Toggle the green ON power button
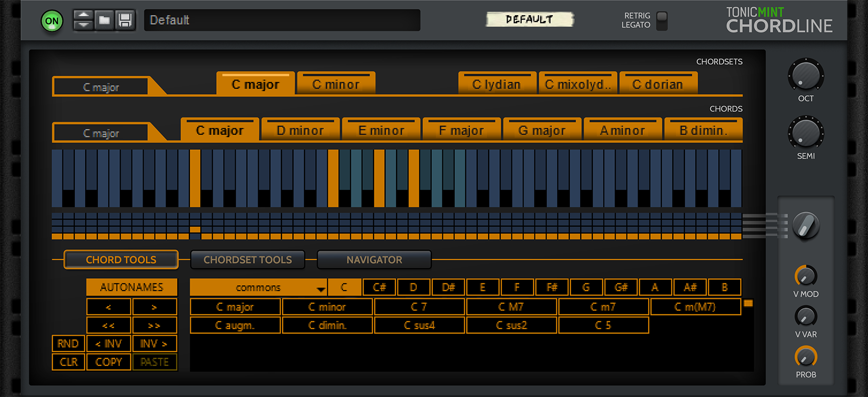The height and width of the screenshot is (397, 868). coord(52,21)
